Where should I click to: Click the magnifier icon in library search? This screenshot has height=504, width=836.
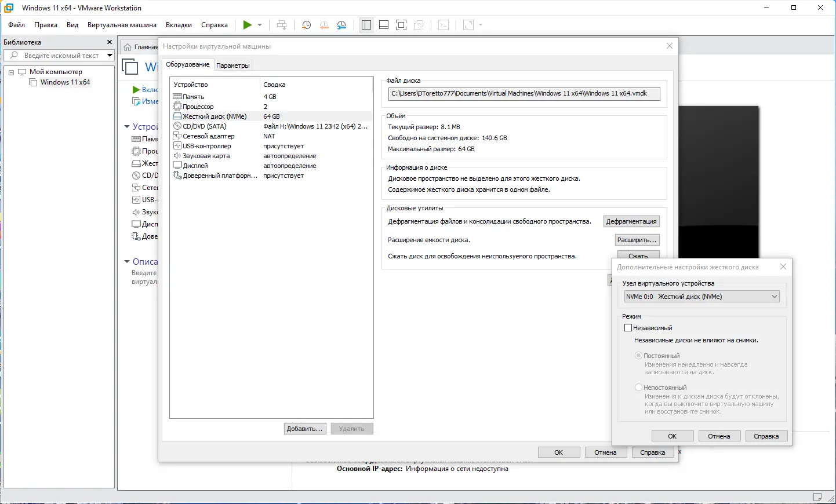(13, 56)
